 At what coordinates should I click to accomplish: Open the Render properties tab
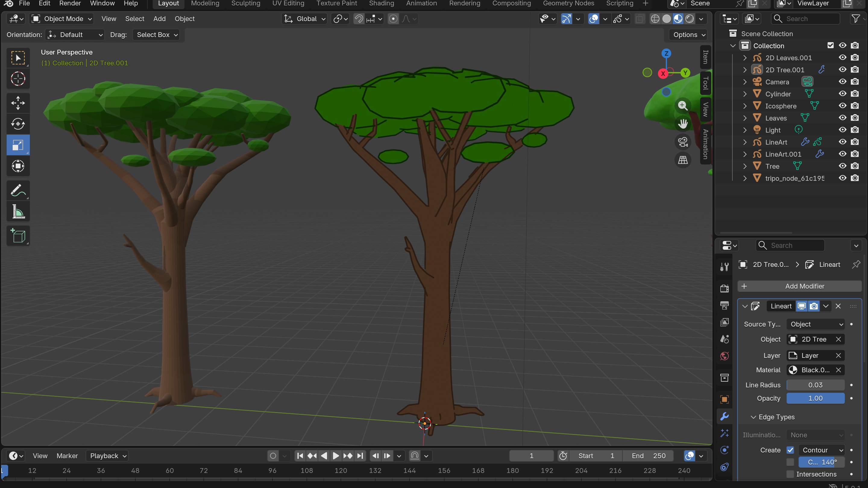click(725, 289)
